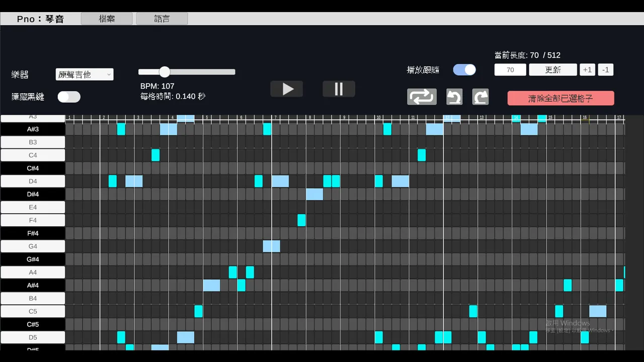Click the G4 piano key
Image resolution: width=644 pixels, height=362 pixels.
[x=33, y=246]
